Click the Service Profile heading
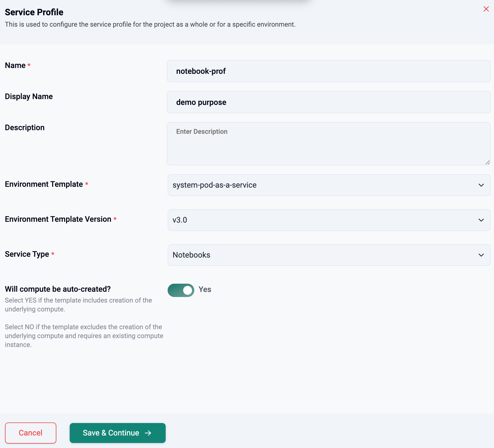The height and width of the screenshot is (448, 494). pyautogui.click(x=34, y=12)
